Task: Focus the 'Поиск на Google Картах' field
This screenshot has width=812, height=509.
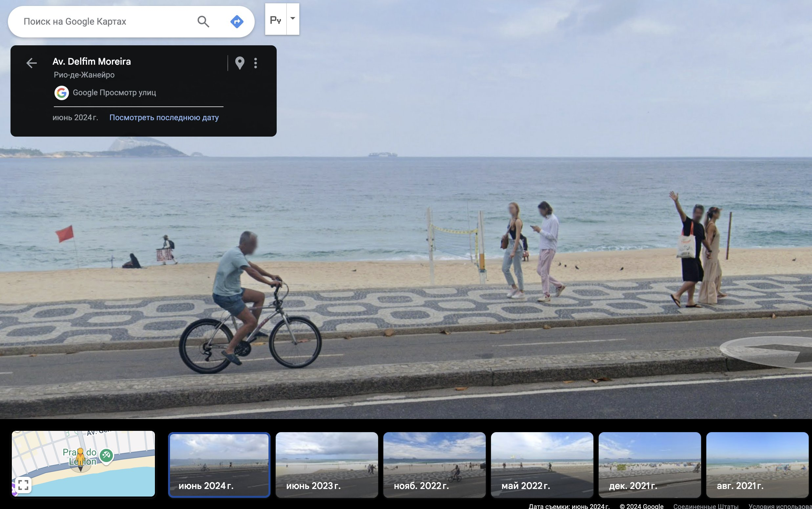Action: [101, 22]
